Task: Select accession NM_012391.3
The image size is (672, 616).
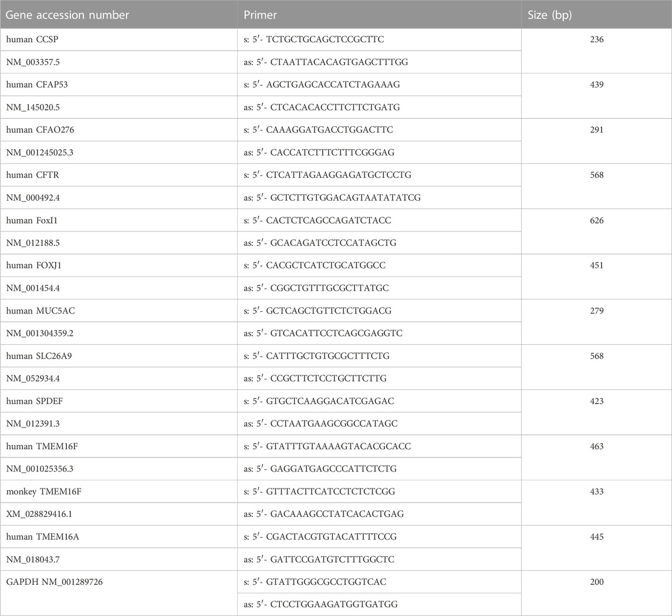Action: (x=33, y=423)
